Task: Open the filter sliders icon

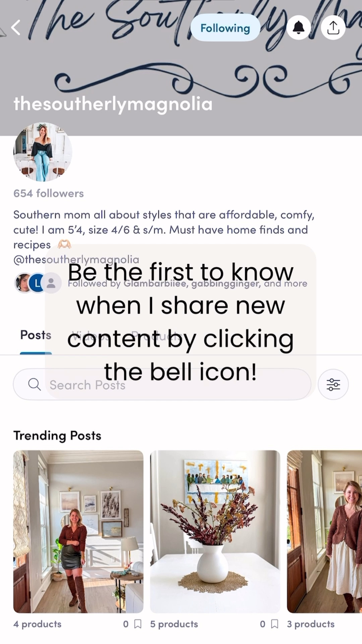Action: (333, 384)
